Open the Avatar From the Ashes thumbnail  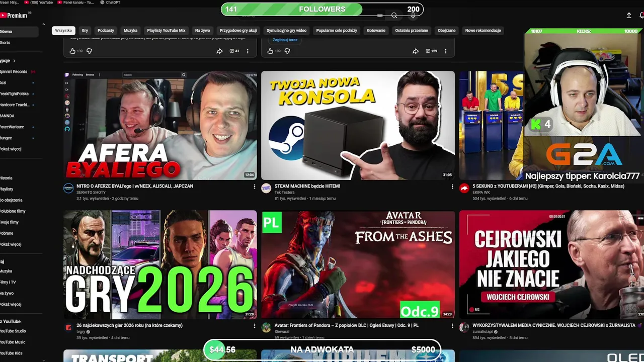pyautogui.click(x=358, y=264)
